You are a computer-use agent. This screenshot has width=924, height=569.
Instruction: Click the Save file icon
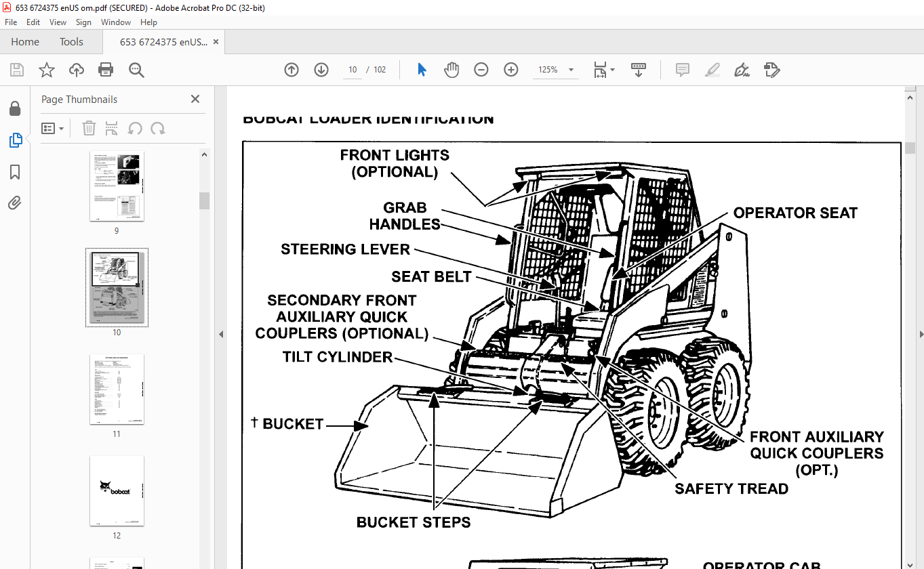pos(17,70)
